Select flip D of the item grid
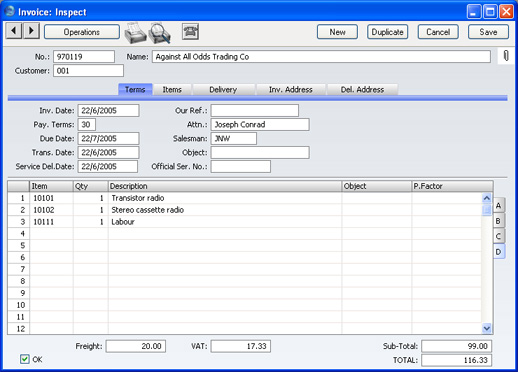The image size is (518, 372). [x=499, y=252]
